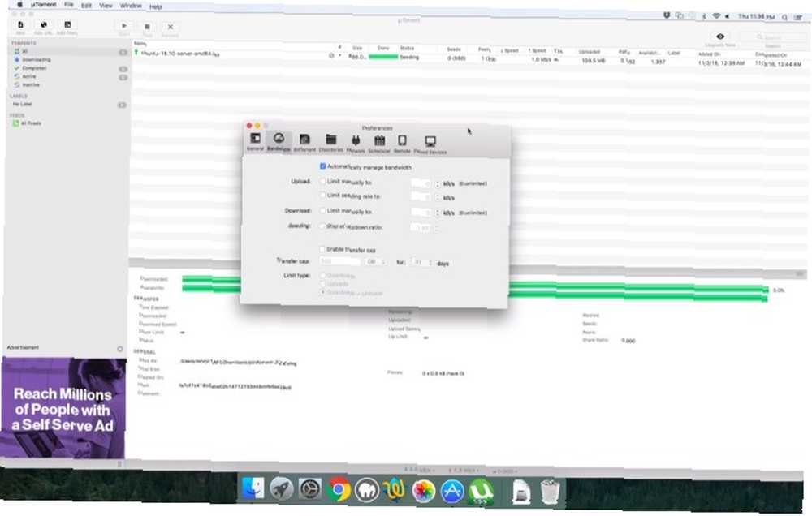The image size is (812, 516).
Task: Open the BitTorrent preferences pane icon
Action: pyautogui.click(x=304, y=140)
